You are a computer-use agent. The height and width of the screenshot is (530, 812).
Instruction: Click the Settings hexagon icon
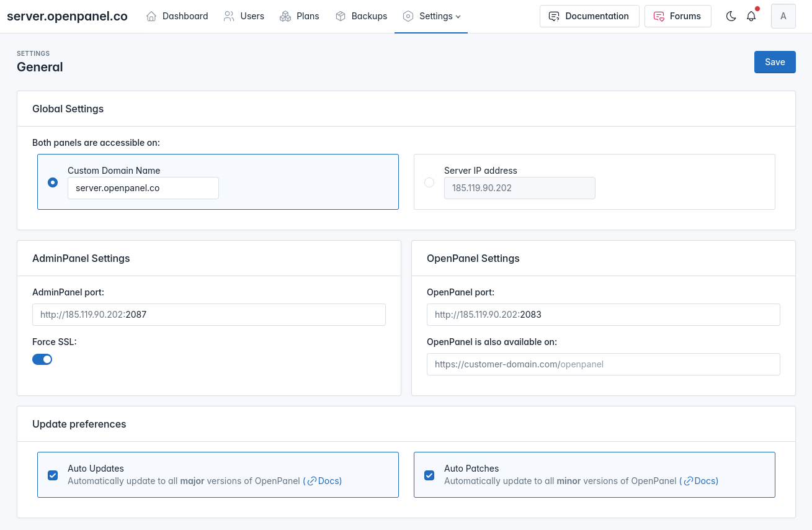(408, 16)
